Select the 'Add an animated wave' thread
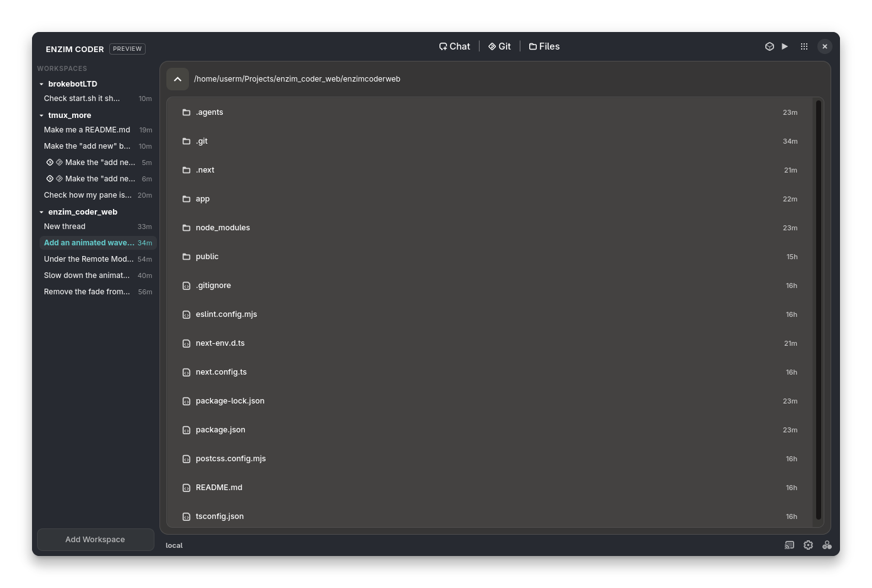This screenshot has height=588, width=872. [89, 242]
